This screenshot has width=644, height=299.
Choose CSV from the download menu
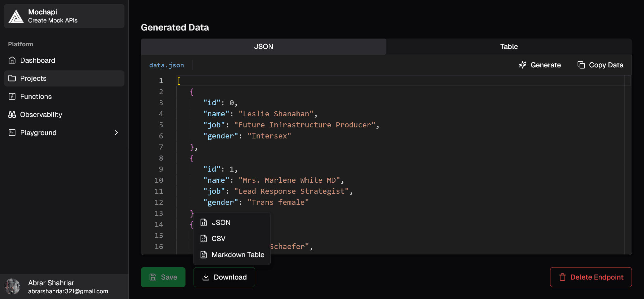(218, 239)
